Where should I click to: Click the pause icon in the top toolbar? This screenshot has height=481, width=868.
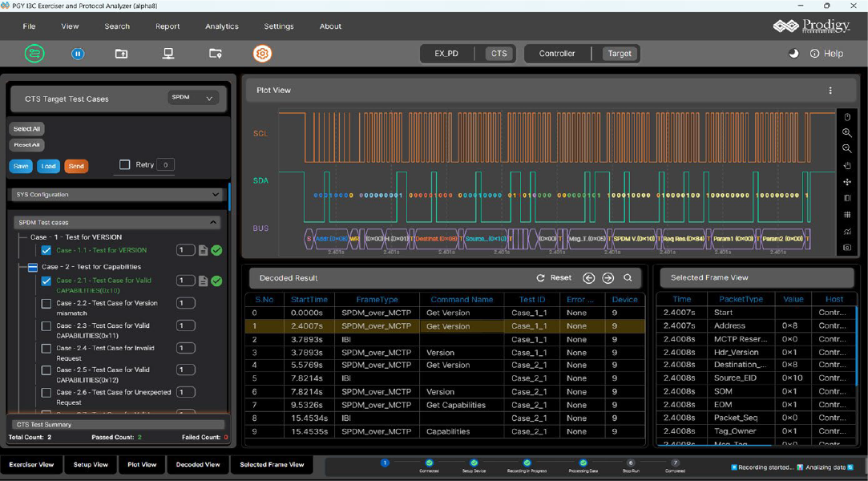pyautogui.click(x=78, y=54)
